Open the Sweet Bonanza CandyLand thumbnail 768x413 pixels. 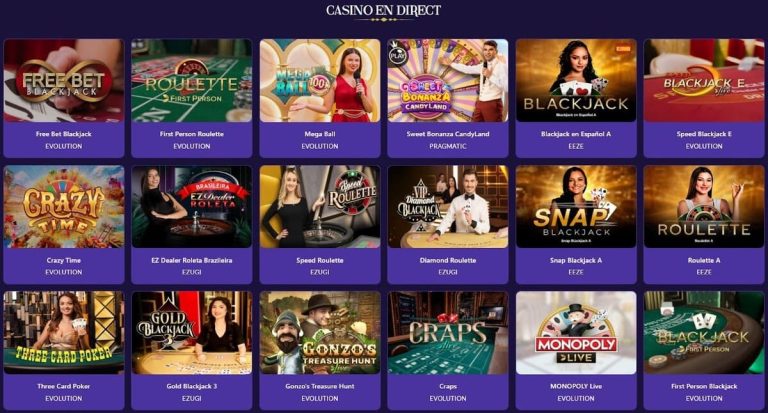(448, 80)
